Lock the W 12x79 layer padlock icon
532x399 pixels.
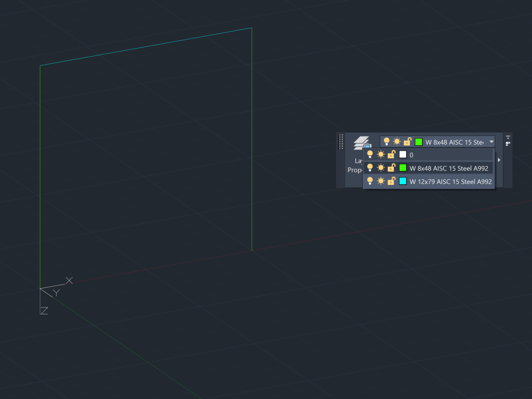point(391,181)
